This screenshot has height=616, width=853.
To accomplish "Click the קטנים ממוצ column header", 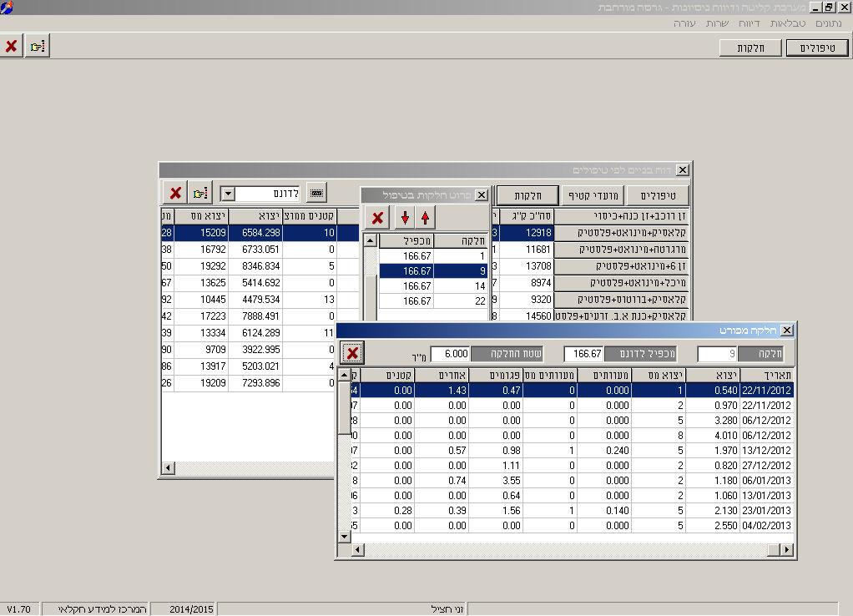I will coord(310,216).
